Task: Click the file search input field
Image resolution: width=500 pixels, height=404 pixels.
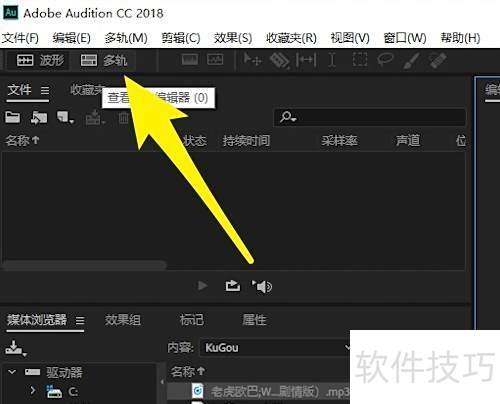Action: pos(369,117)
